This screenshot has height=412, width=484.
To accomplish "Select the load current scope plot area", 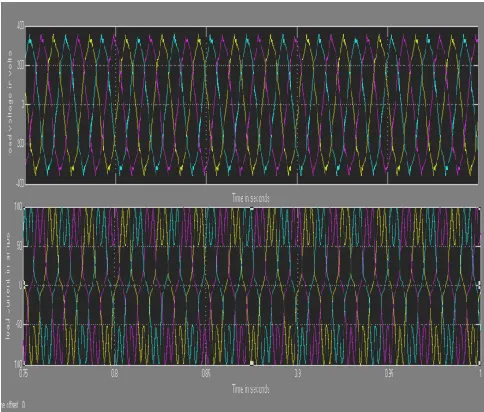I will pyautogui.click(x=252, y=286).
